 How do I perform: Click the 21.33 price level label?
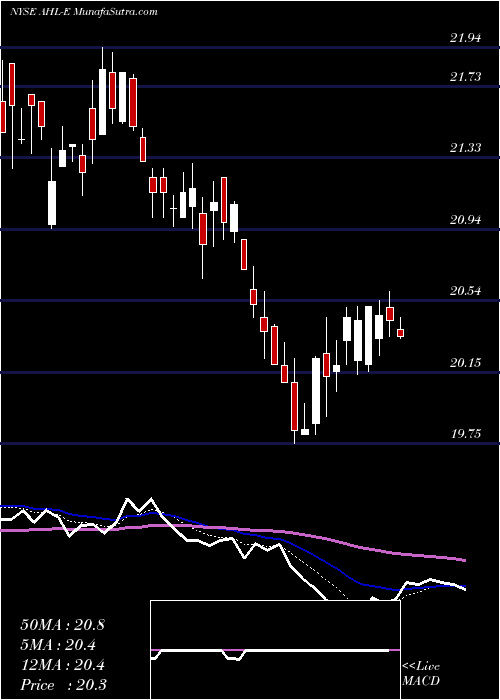pyautogui.click(x=466, y=148)
